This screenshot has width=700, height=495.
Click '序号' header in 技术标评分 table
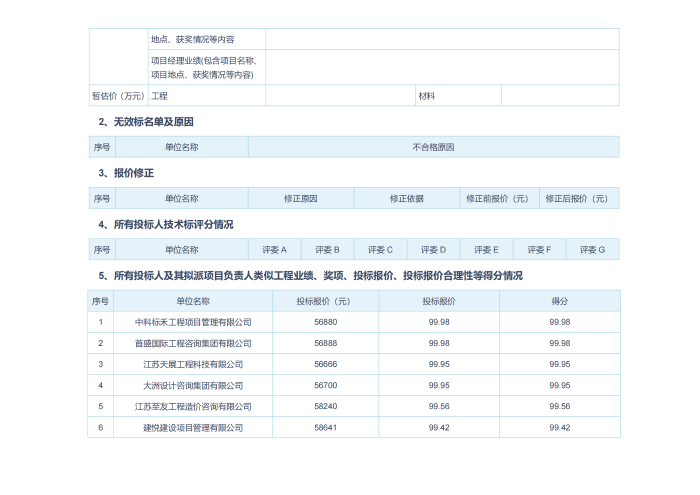102,250
